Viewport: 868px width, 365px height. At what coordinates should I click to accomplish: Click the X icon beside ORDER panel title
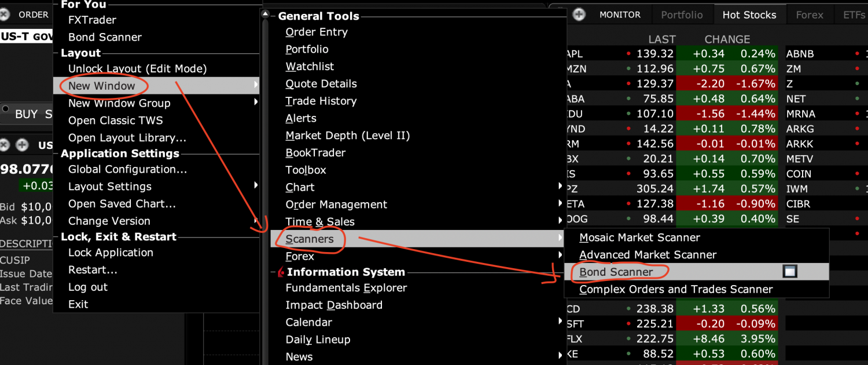coord(5,14)
